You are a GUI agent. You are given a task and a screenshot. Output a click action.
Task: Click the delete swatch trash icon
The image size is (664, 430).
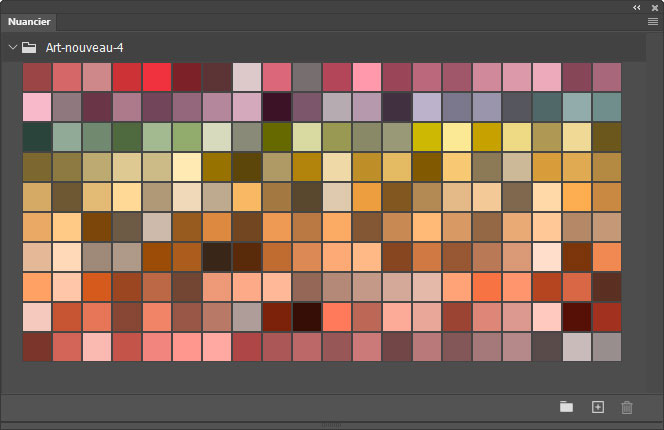point(627,407)
